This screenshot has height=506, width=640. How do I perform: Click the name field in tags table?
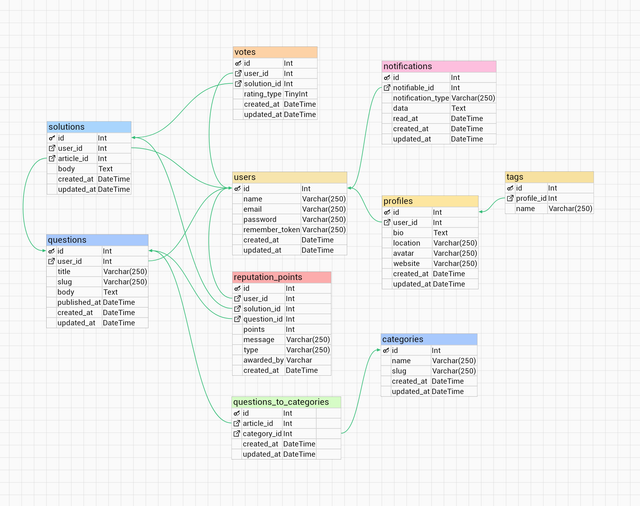click(x=549, y=209)
